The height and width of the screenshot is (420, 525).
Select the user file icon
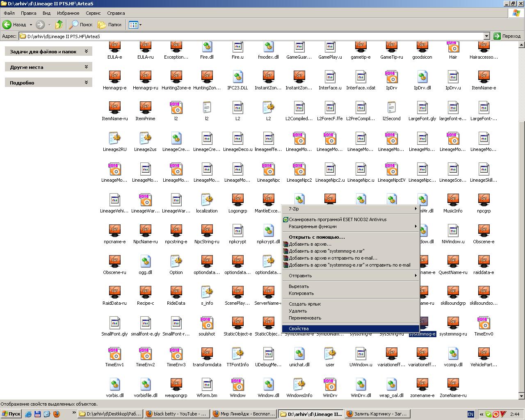click(x=330, y=354)
